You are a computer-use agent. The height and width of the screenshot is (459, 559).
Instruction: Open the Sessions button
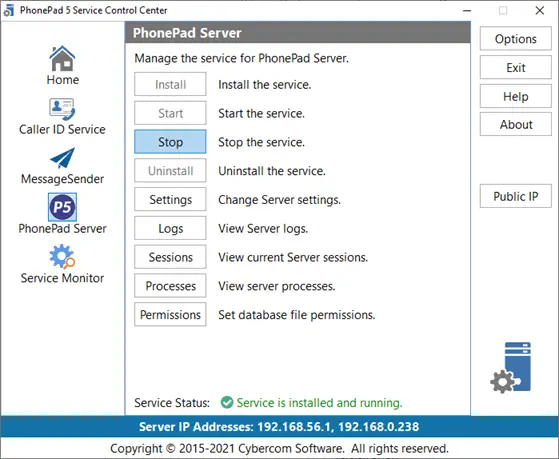pyautogui.click(x=170, y=257)
